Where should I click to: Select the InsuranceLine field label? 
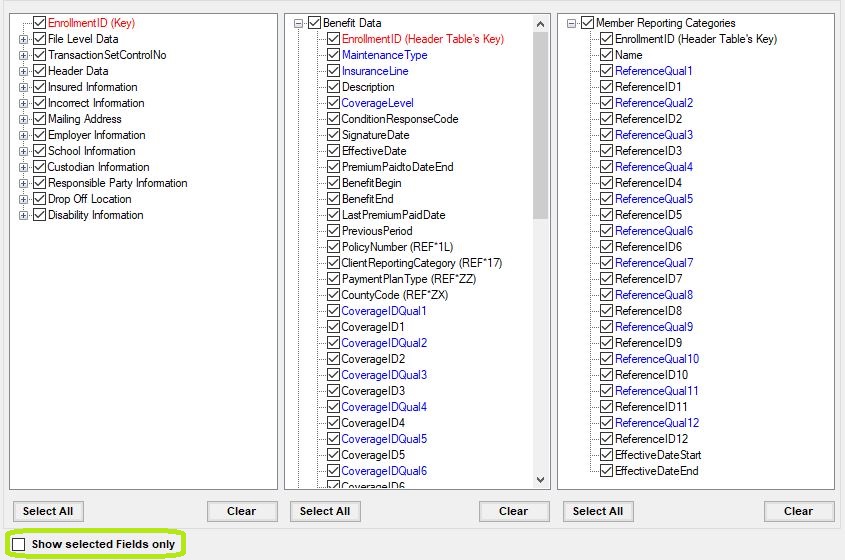point(375,71)
